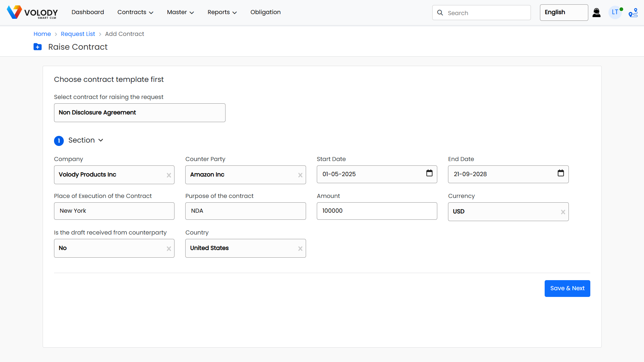Viewport: 644px width, 362px height.
Task: Go to the Dashboard menu item
Action: [x=88, y=12]
